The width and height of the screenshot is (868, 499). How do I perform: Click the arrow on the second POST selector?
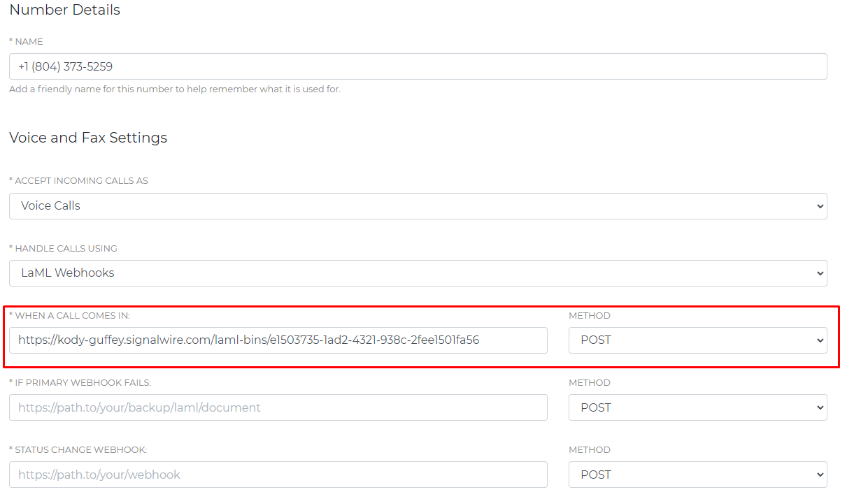[x=820, y=407]
